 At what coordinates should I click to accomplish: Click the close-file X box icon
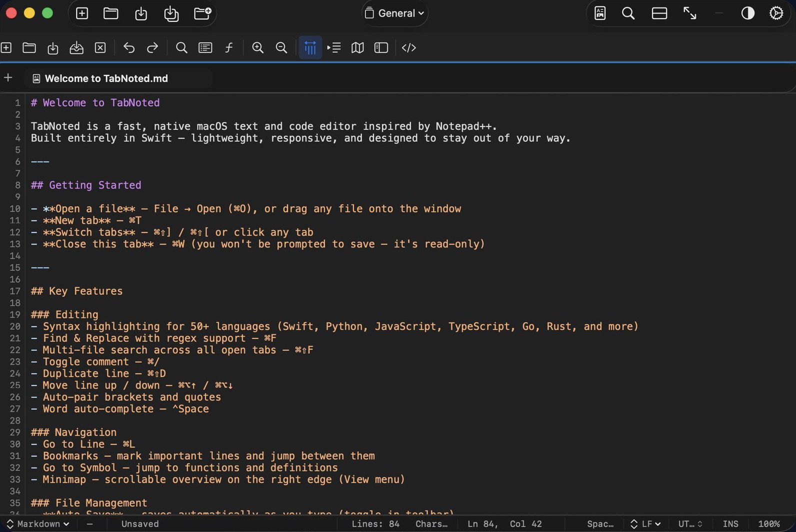[x=100, y=47]
